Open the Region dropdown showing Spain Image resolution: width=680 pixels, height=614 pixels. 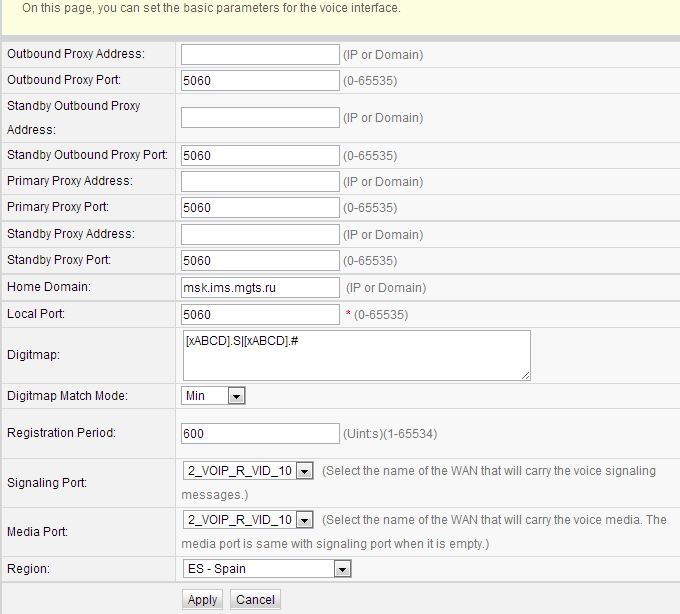pyautogui.click(x=266, y=569)
